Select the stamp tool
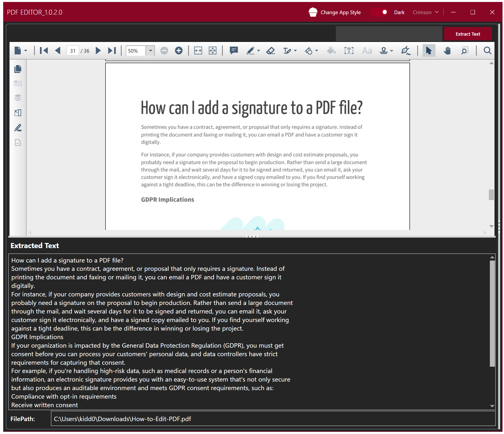Screen dimensions: 504x434 pos(383,50)
